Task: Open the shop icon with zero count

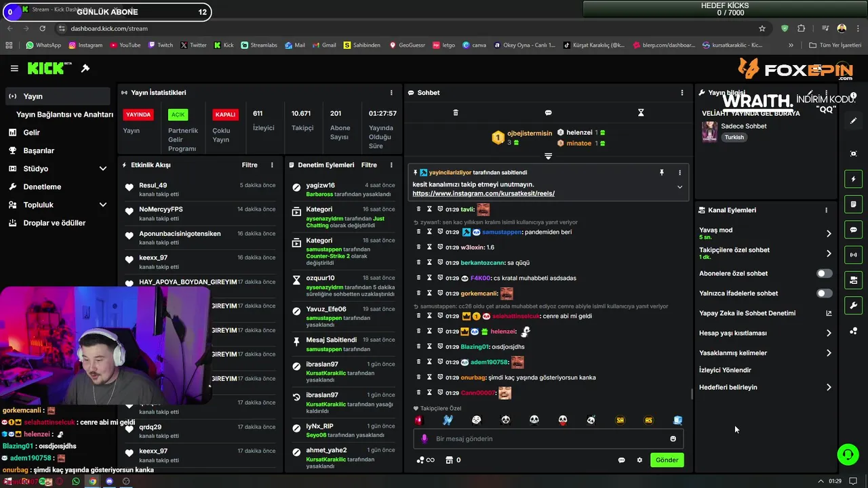Action: click(x=453, y=460)
